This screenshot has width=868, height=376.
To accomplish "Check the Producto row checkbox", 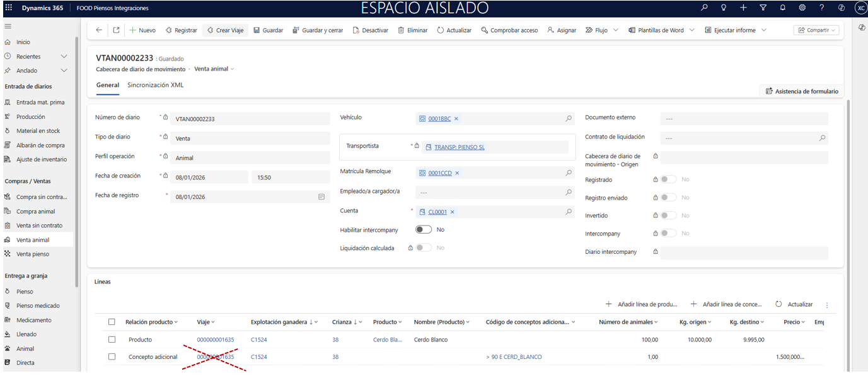I will (112, 339).
